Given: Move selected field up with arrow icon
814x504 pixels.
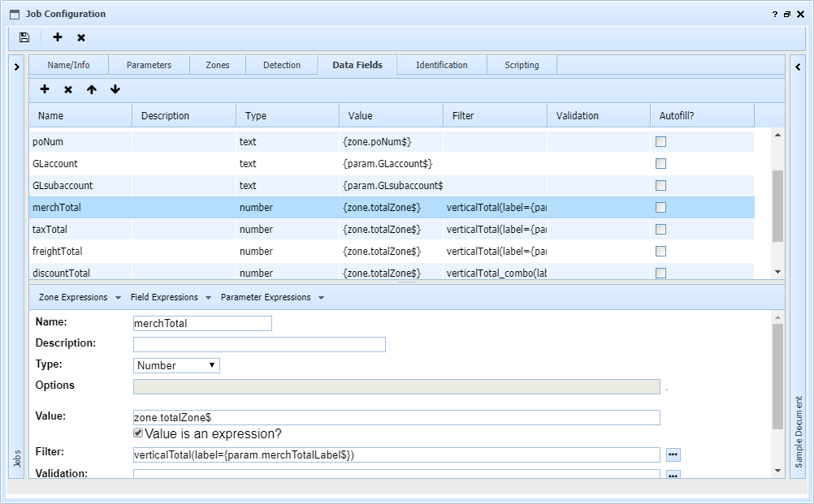Looking at the screenshot, I should click(91, 89).
